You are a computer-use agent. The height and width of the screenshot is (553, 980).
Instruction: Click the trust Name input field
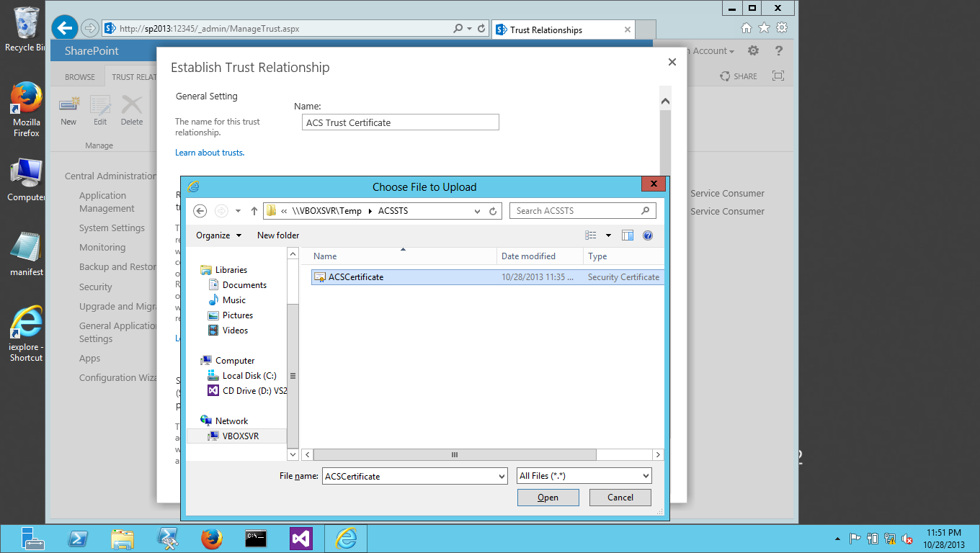[x=400, y=122]
